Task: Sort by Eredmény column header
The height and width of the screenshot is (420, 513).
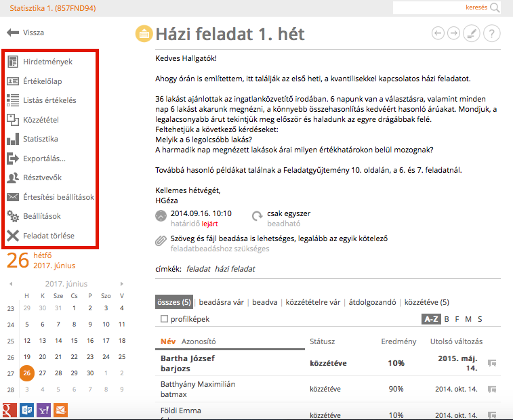Action: [x=398, y=341]
